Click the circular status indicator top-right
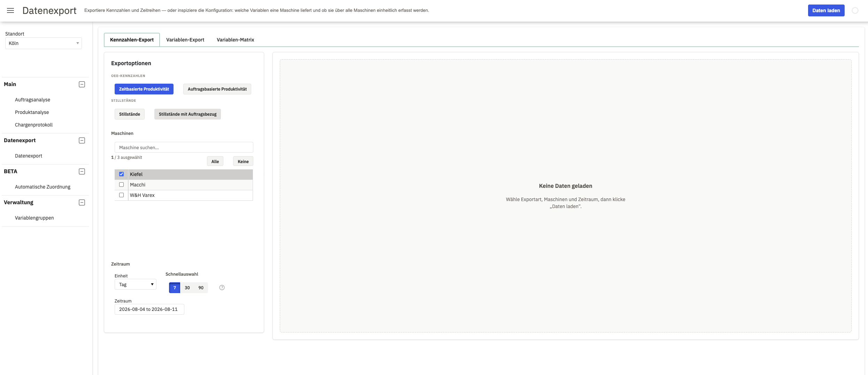Image resolution: width=868 pixels, height=375 pixels. pos(855,10)
